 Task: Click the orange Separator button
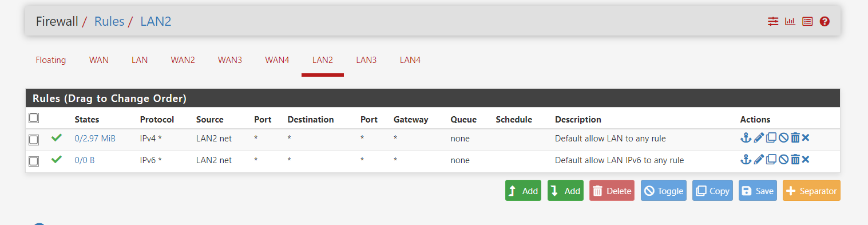coord(811,191)
